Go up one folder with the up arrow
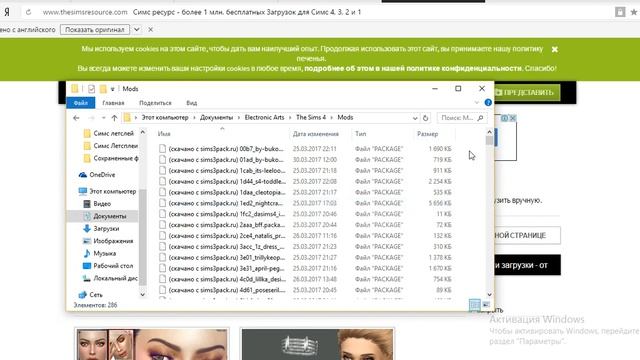Viewport: 640px width, 360px height. 114,118
